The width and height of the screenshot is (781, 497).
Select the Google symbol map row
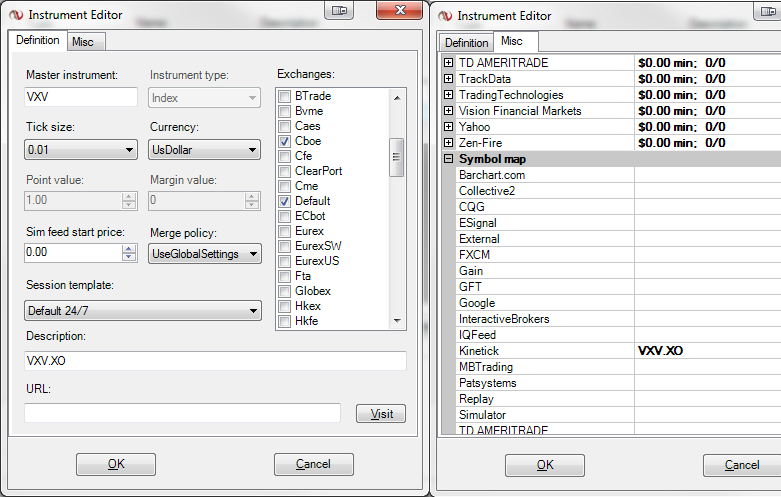coord(618,303)
